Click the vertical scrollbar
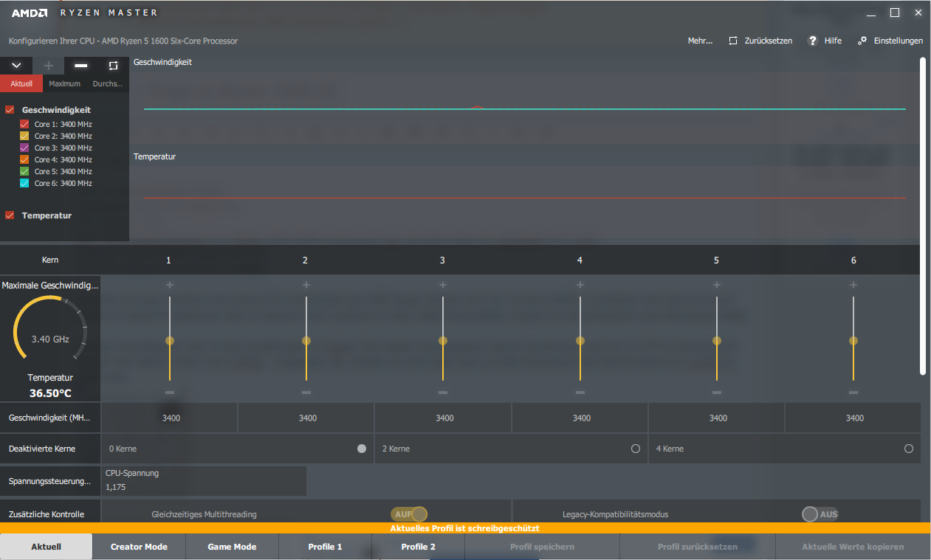931x560 pixels. [923, 216]
